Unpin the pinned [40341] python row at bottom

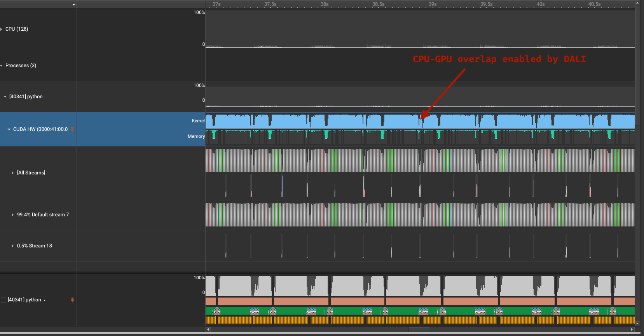pyautogui.click(x=72, y=300)
